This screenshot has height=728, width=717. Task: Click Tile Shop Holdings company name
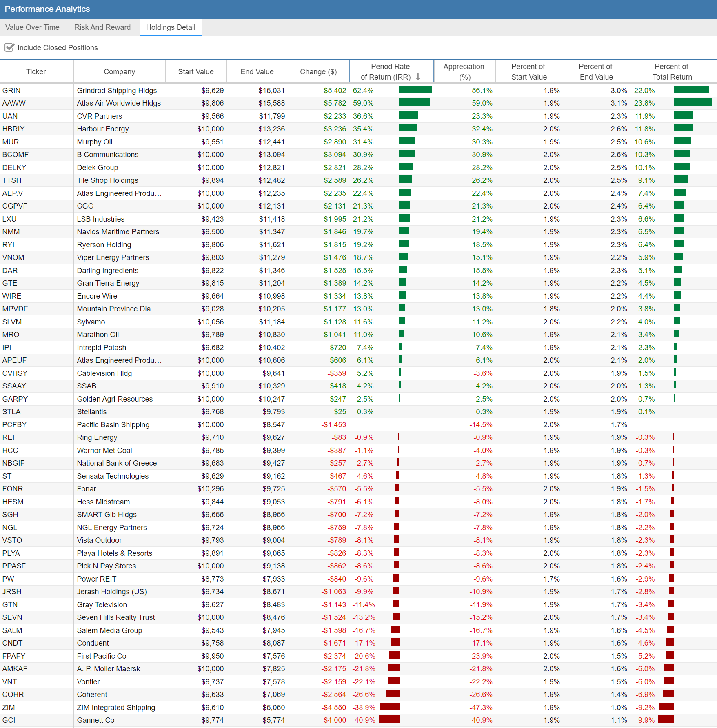coord(108,180)
